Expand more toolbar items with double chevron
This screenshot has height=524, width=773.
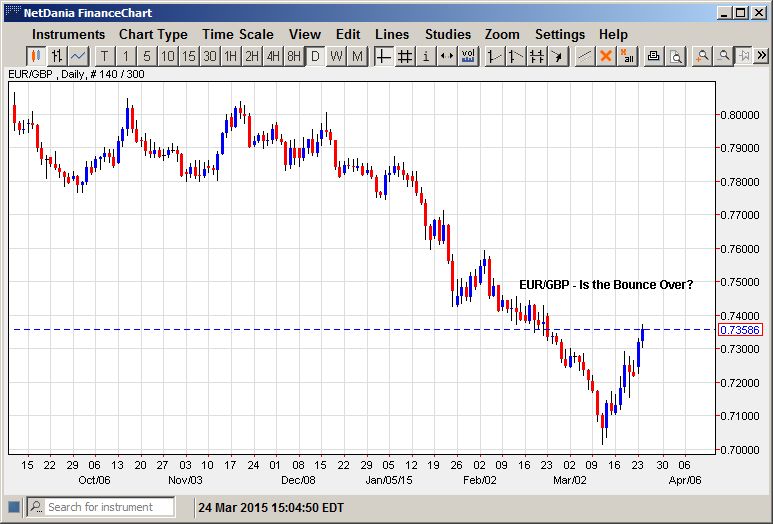tap(762, 56)
